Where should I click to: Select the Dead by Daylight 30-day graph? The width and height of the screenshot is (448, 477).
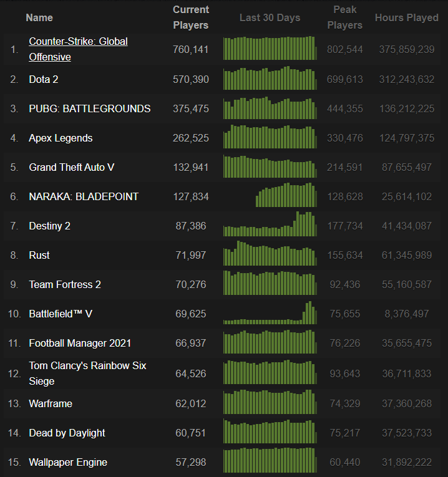coord(270,431)
